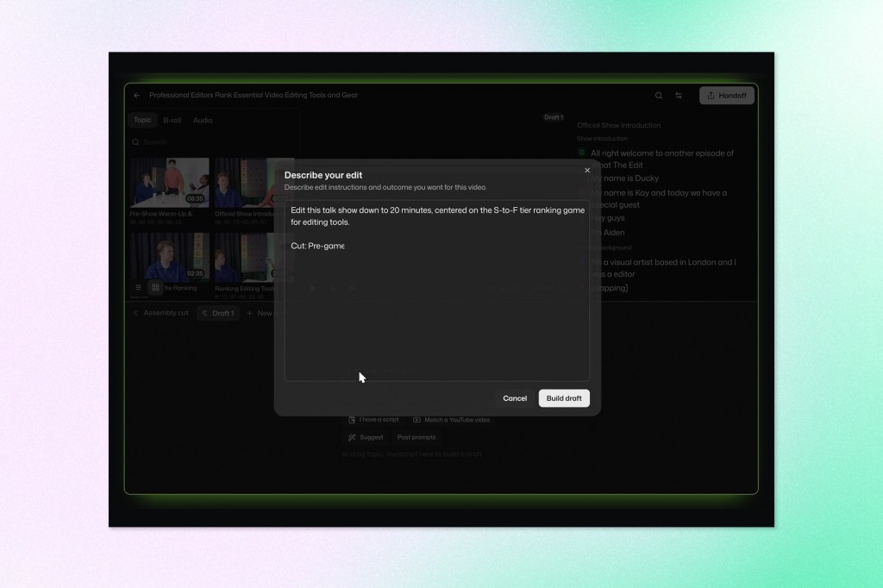
Task: Click transcript line 'My name is Ducky'
Action: 625,178
